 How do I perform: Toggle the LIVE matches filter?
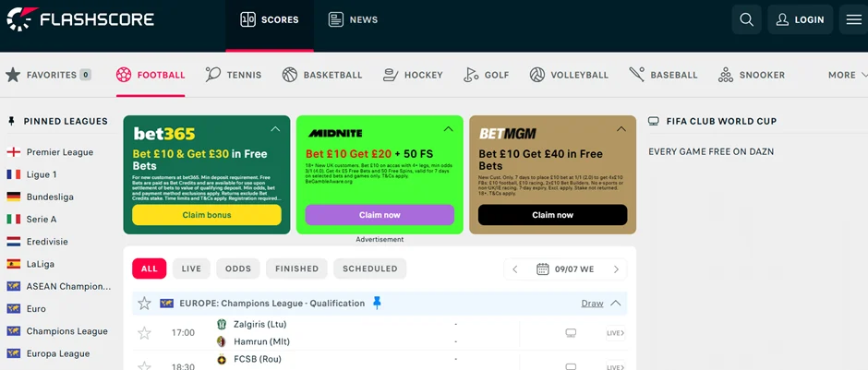[191, 269]
